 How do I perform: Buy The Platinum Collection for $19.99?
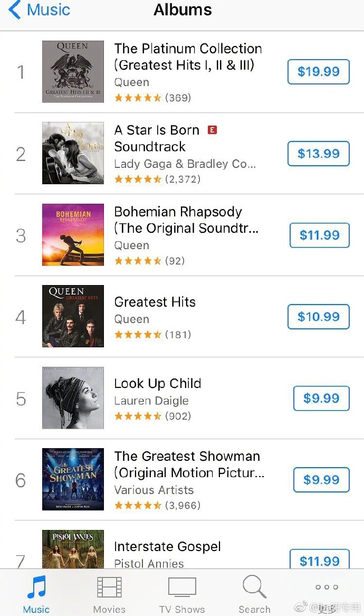tap(318, 72)
